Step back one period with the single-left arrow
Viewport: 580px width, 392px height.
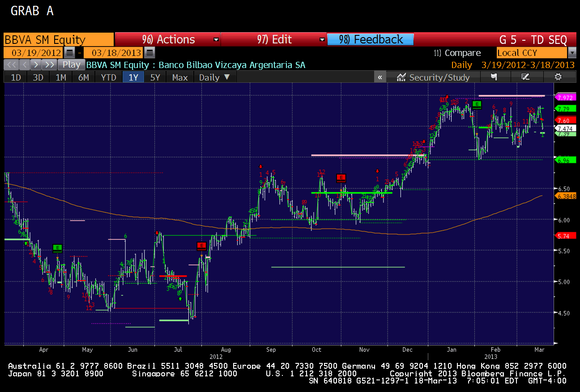pos(24,64)
